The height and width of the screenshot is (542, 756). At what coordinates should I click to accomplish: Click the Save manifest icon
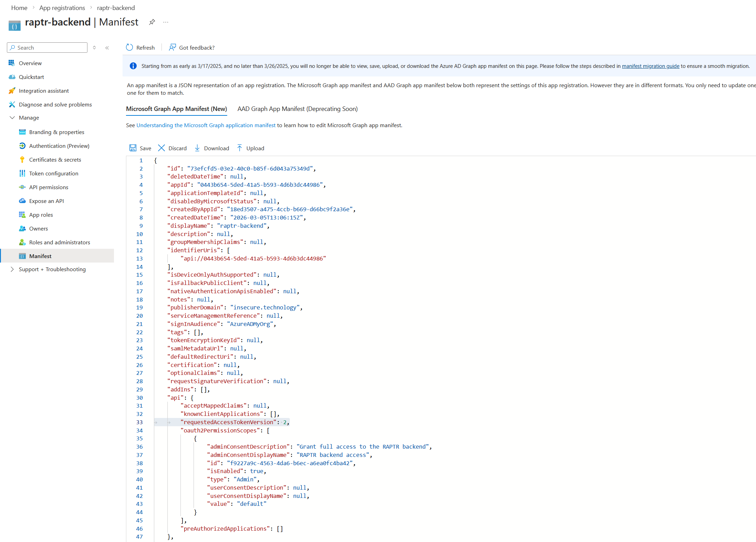click(x=133, y=148)
